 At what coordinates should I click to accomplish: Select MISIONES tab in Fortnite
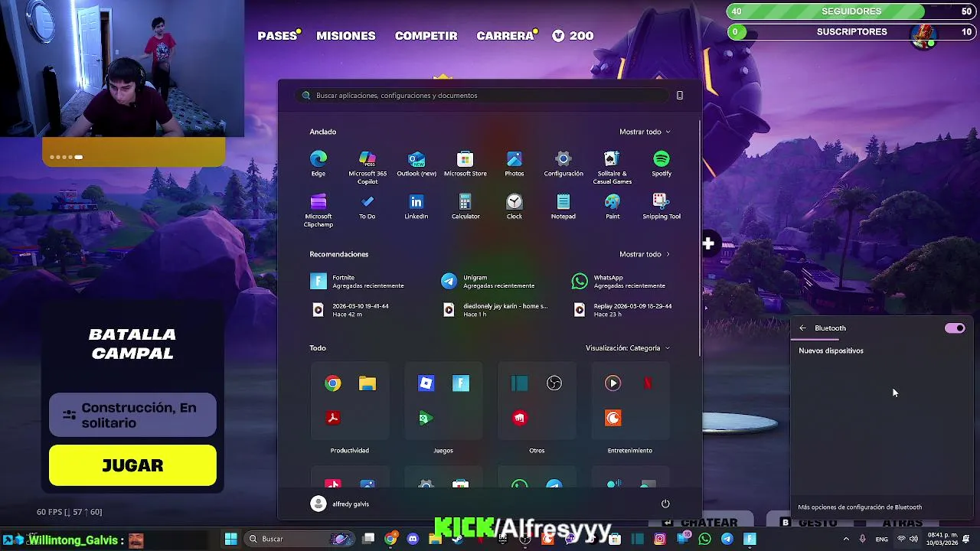pos(346,35)
